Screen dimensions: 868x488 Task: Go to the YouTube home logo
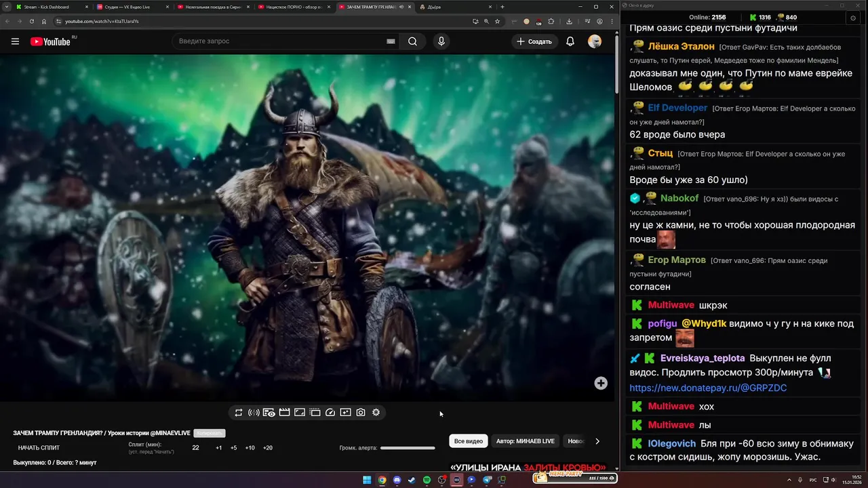click(50, 41)
